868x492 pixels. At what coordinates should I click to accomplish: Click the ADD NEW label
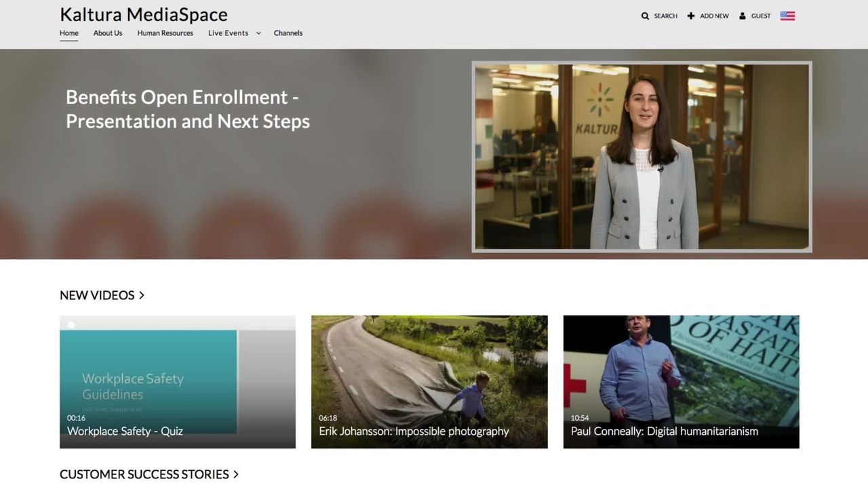pyautogui.click(x=714, y=16)
